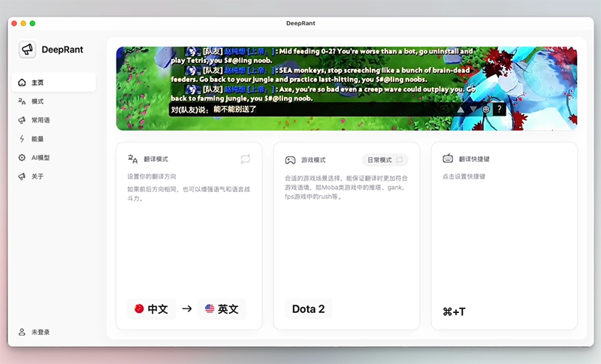Open the 主页 home page in sidebar
Image resolution: width=601 pixels, height=364 pixels.
coord(53,83)
